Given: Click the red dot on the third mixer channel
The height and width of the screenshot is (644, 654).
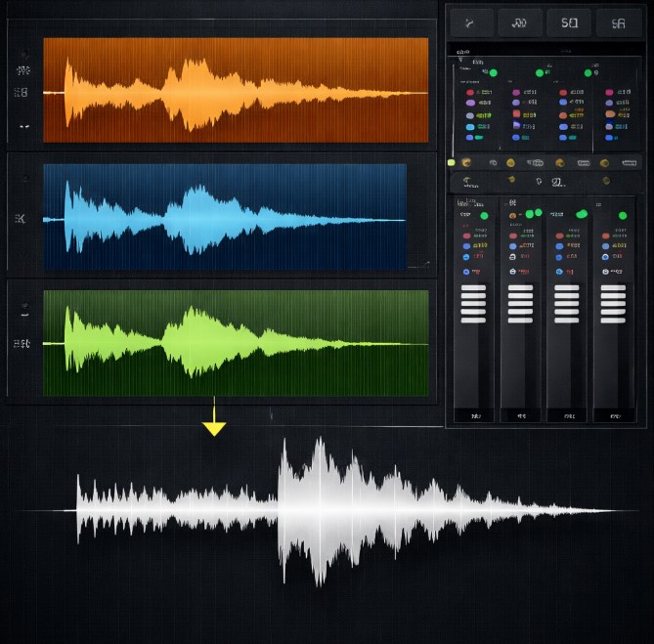Looking at the screenshot, I should 560,236.
